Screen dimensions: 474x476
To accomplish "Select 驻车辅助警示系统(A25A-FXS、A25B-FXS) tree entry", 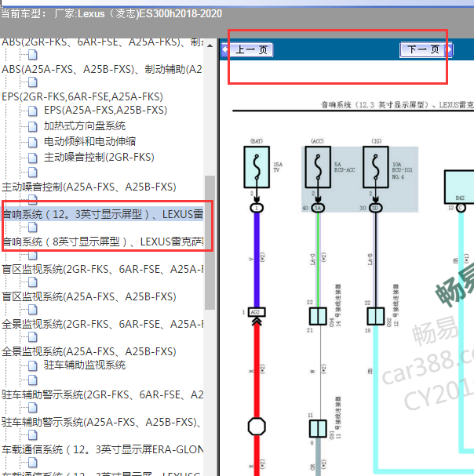I will coord(102,422).
